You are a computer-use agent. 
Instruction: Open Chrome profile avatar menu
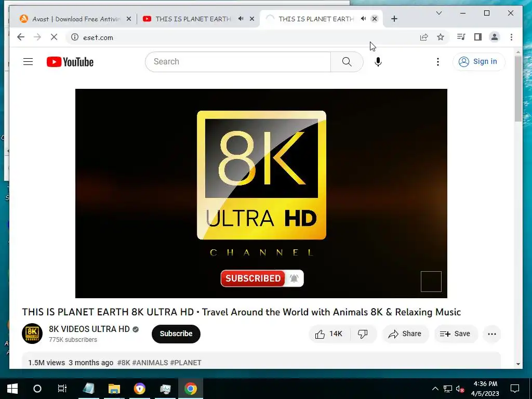pyautogui.click(x=495, y=37)
